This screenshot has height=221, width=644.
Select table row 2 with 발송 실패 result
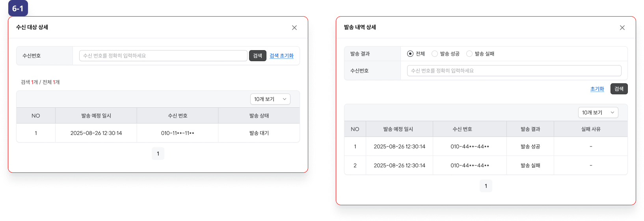486,165
